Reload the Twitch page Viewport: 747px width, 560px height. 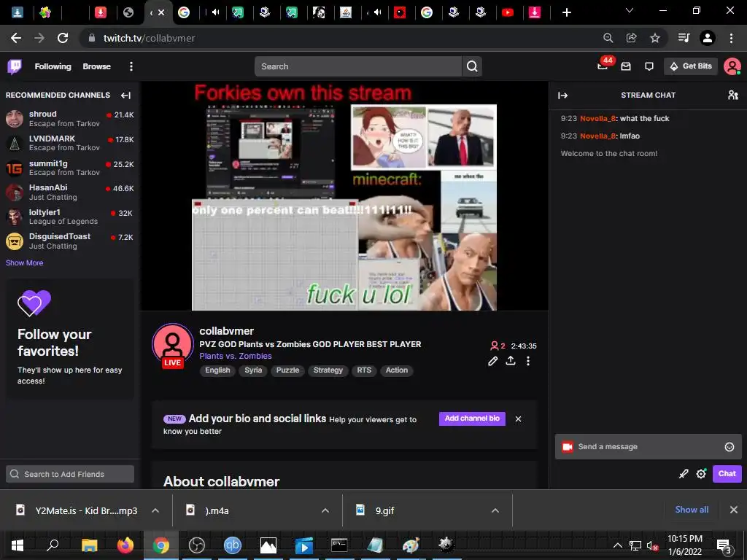click(63, 38)
